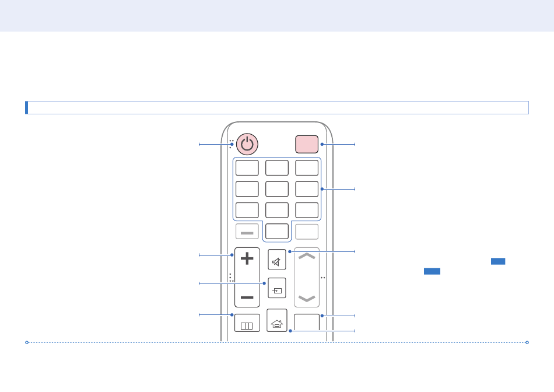Click the center button of the keypad grid
This screenshot has width=554, height=392.
pyautogui.click(x=276, y=189)
